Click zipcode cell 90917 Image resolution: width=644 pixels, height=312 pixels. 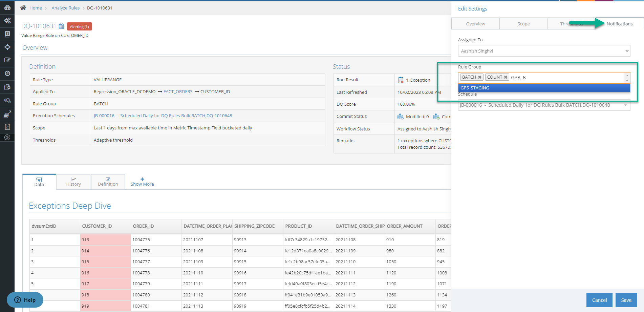[x=258, y=284]
